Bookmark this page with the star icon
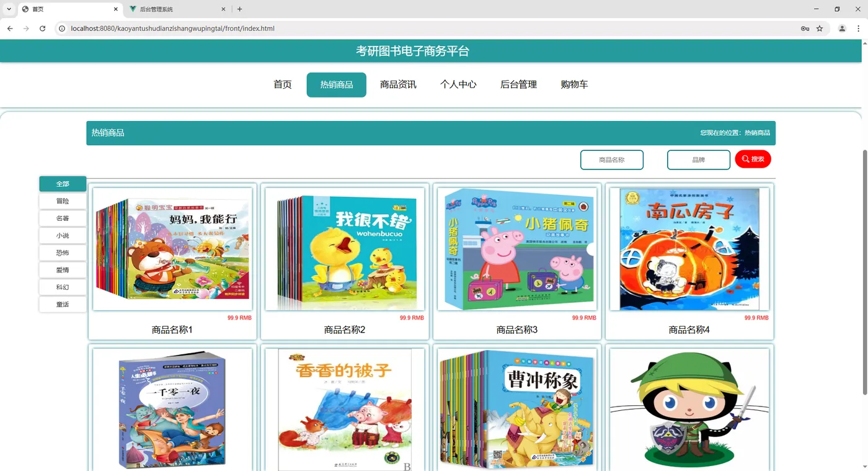 (820, 29)
